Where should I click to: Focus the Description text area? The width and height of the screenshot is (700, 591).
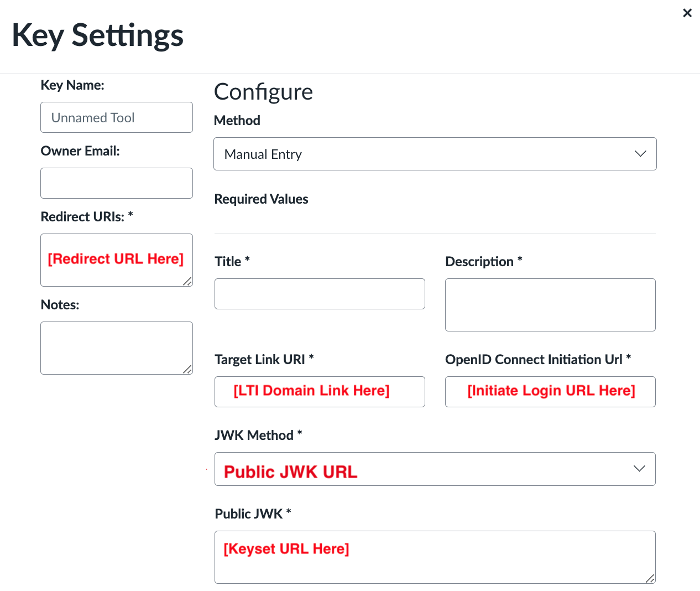[550, 305]
